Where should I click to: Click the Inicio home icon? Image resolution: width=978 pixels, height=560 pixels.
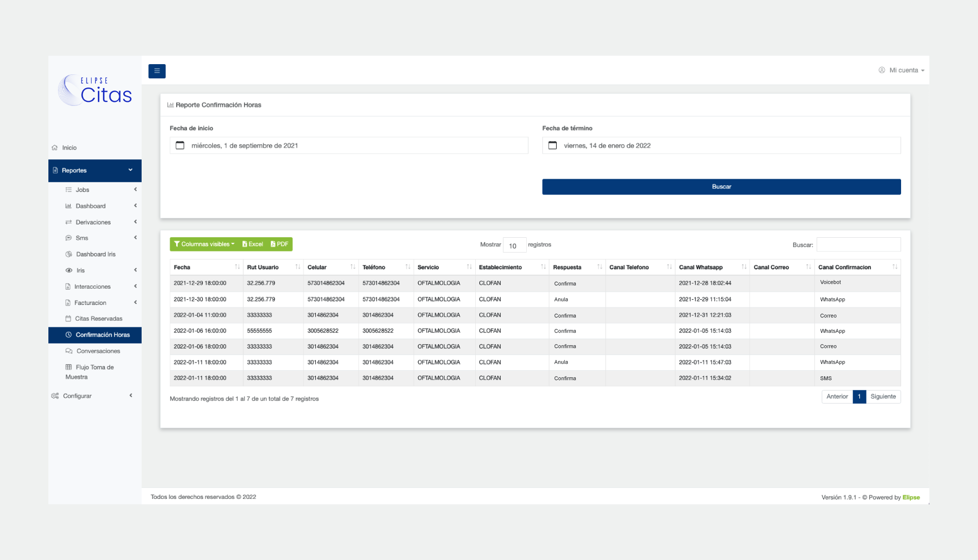pyautogui.click(x=55, y=148)
